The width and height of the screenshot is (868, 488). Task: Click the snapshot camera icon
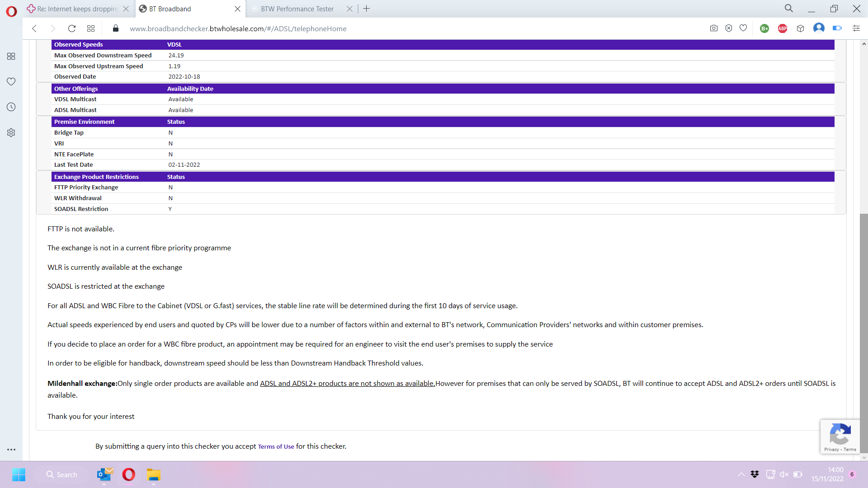pyautogui.click(x=713, y=28)
